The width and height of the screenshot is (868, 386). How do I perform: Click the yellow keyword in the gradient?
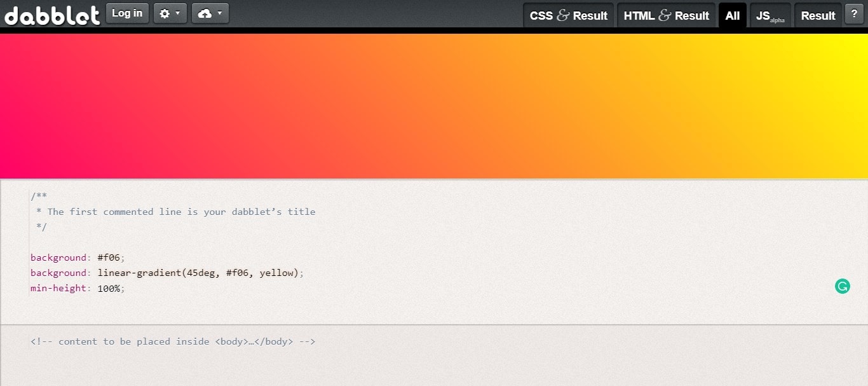pyautogui.click(x=278, y=273)
